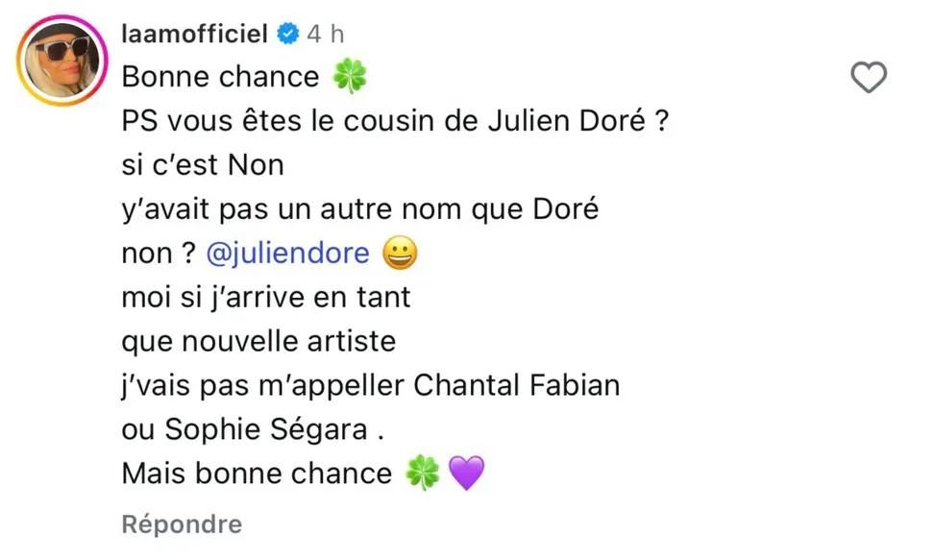Viewport: 934px width, 560px height.
Task: Click the clover emoji on the last line
Action: [x=423, y=473]
